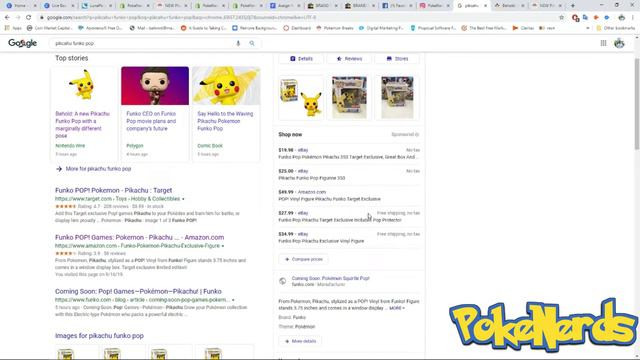This screenshot has width=640, height=360.
Task: Open the Behold: A new Pikachu Funko Pop story
Action: click(82, 125)
